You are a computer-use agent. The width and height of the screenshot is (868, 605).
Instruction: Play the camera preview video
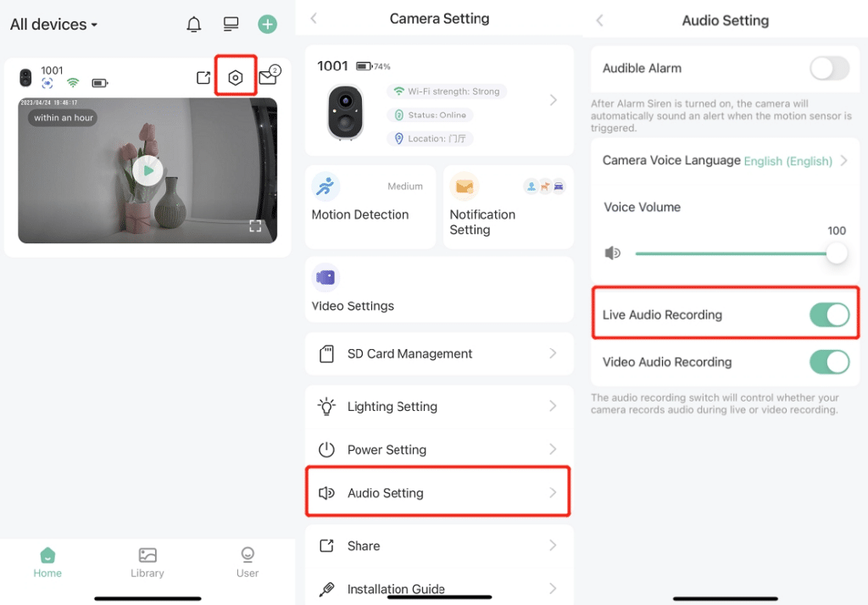[147, 171]
